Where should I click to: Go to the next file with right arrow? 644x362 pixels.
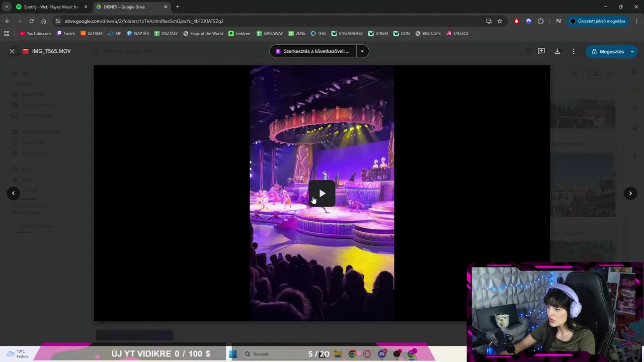coord(630,193)
